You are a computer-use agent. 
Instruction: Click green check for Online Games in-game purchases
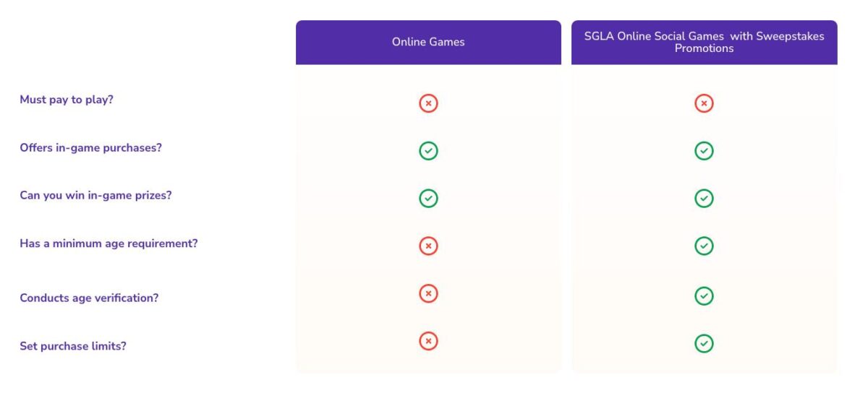[x=428, y=151]
